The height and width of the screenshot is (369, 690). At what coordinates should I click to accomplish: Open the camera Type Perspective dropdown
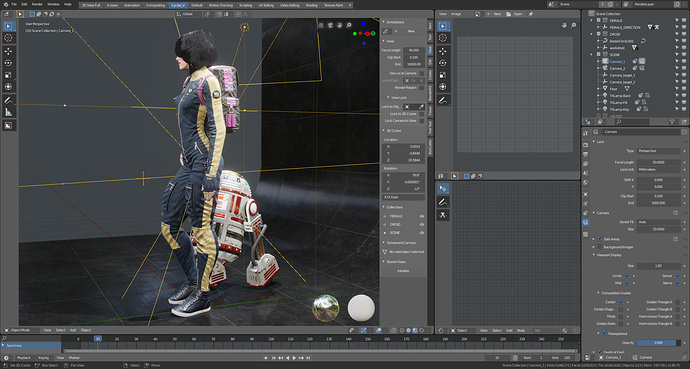(x=658, y=151)
